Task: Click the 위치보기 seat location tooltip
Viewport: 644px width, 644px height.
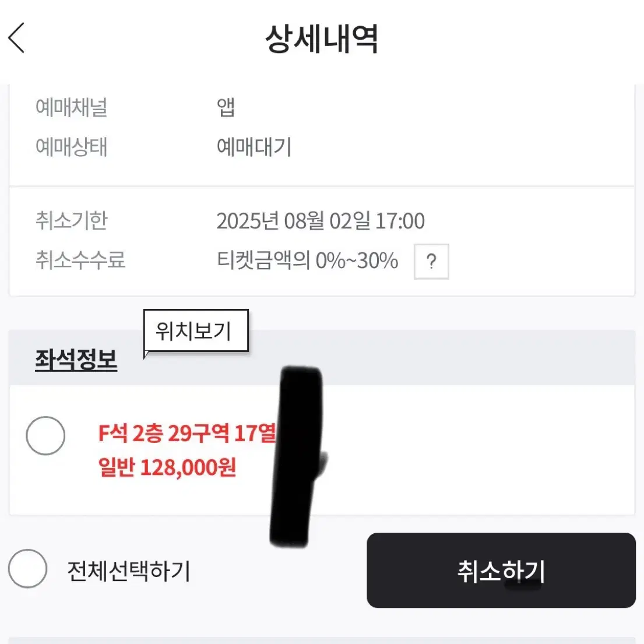Action: click(195, 331)
